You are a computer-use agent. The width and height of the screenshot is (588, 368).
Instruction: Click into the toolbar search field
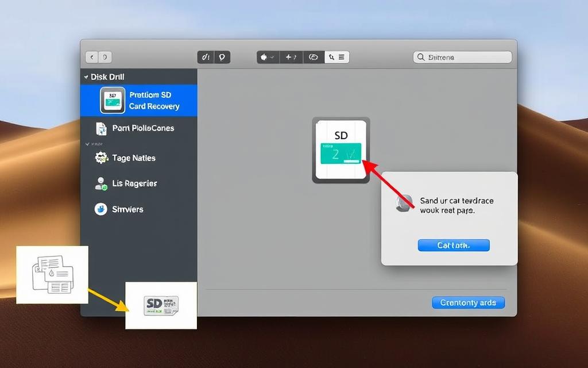(462, 57)
